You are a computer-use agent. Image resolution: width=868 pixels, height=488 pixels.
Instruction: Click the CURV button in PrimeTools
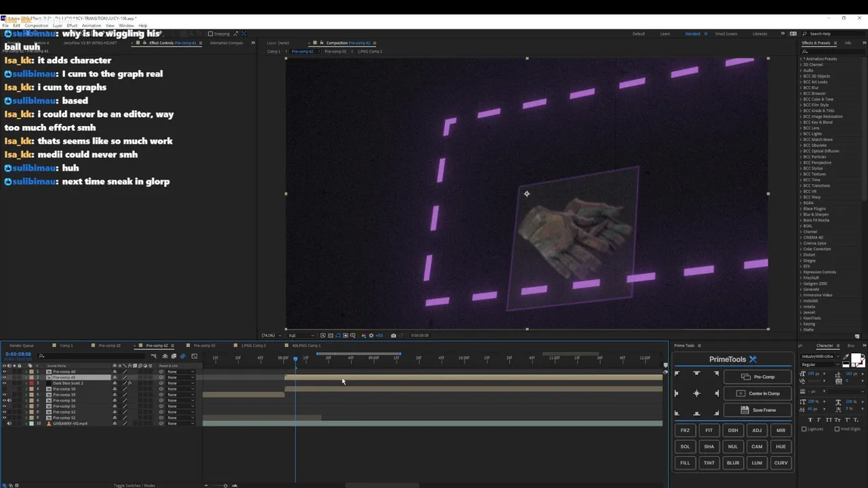tap(781, 463)
